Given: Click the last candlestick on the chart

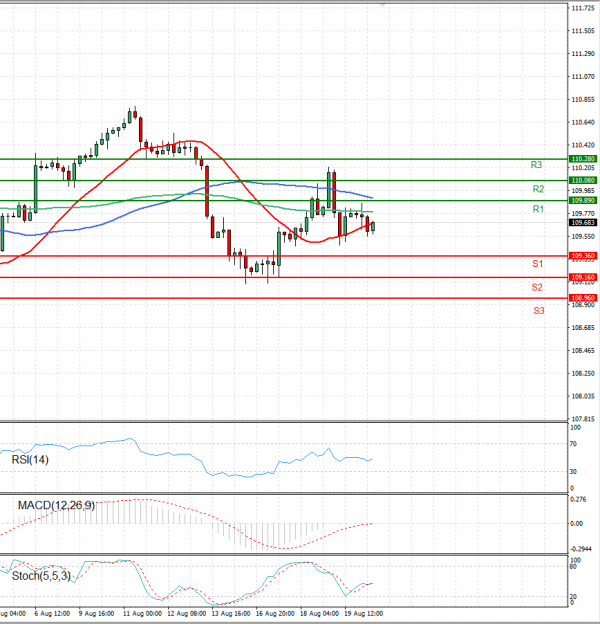Looking at the screenshot, I should [373, 227].
